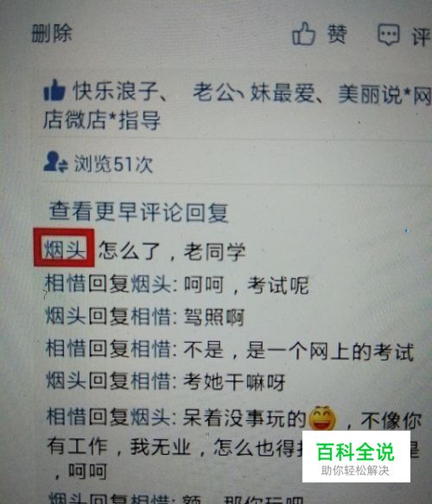Tap the blue filled thumbs-up icon
Image resolution: width=432 pixels, height=504 pixels.
pos(54,90)
